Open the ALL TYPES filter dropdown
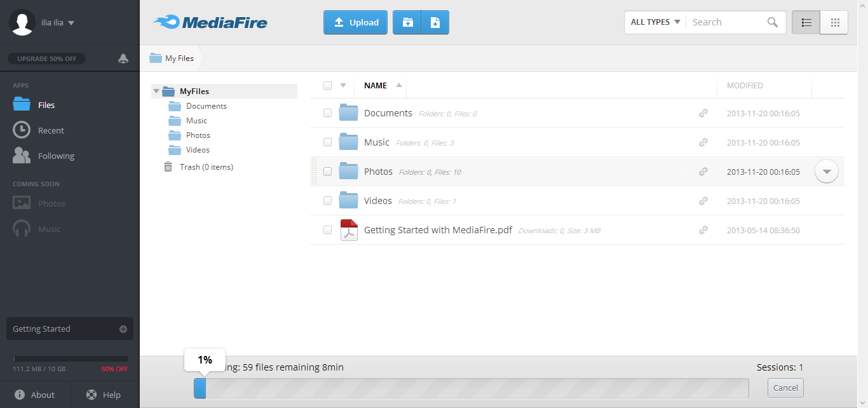The height and width of the screenshot is (408, 868). [655, 22]
